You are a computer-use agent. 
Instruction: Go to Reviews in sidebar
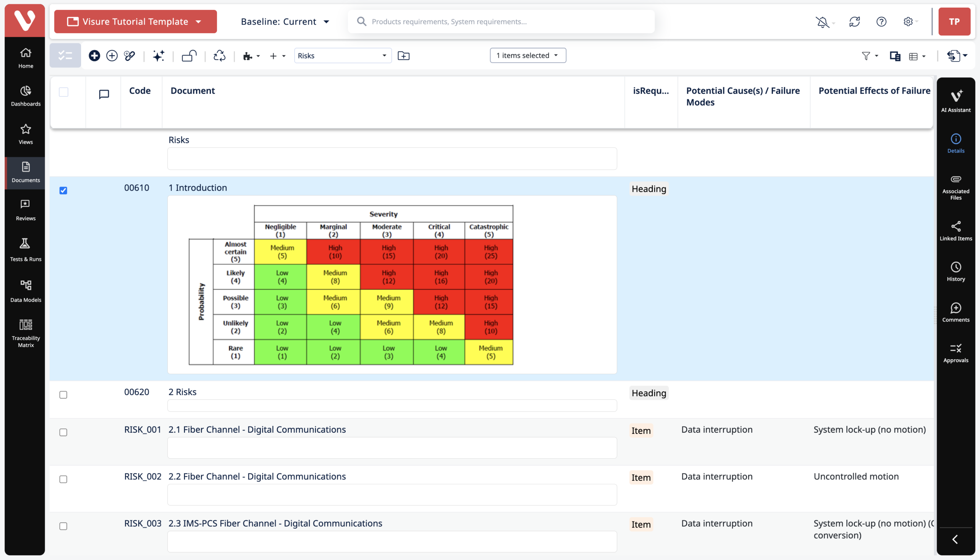point(25,210)
